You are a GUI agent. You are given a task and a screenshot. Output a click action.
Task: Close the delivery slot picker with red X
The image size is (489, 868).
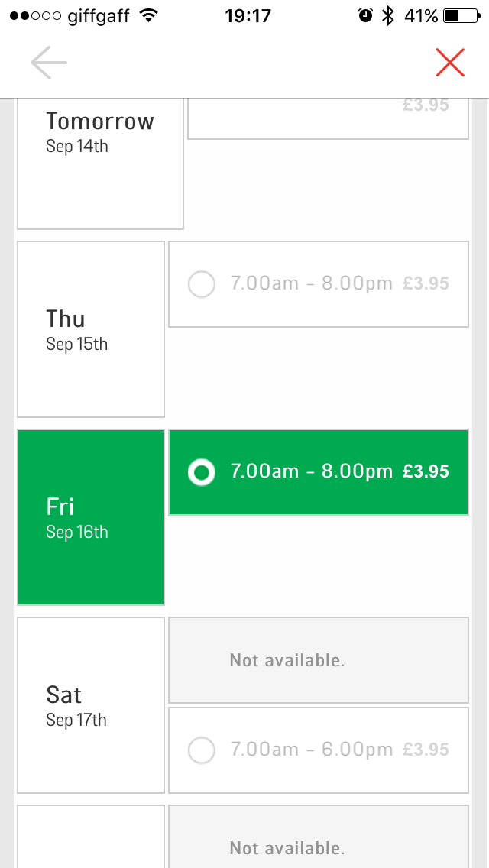click(450, 62)
